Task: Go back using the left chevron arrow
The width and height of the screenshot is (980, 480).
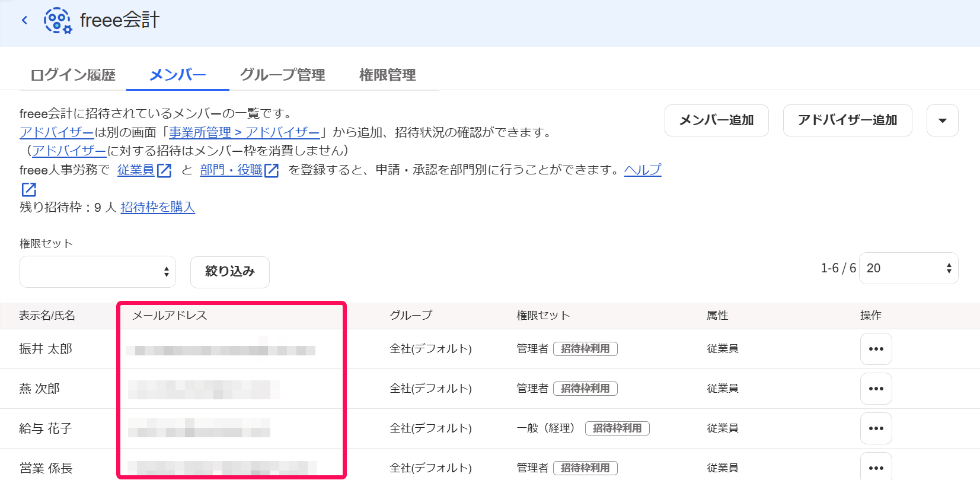Action: pyautogui.click(x=24, y=20)
